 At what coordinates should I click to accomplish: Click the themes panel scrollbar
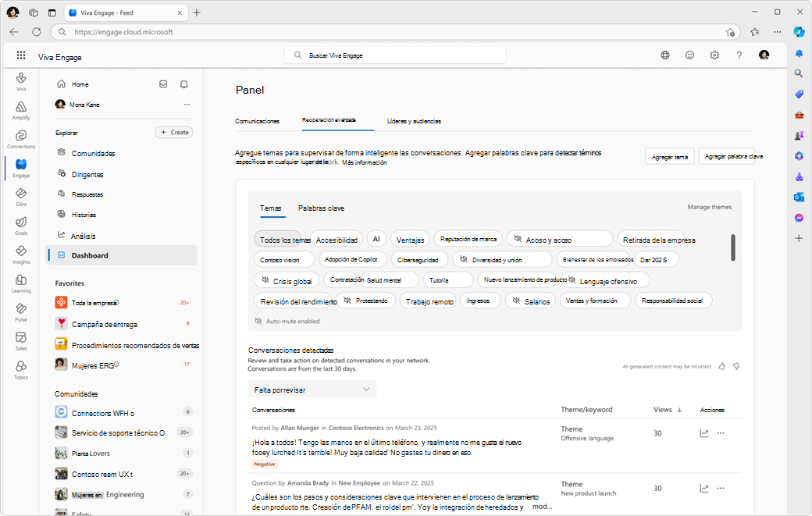[733, 247]
